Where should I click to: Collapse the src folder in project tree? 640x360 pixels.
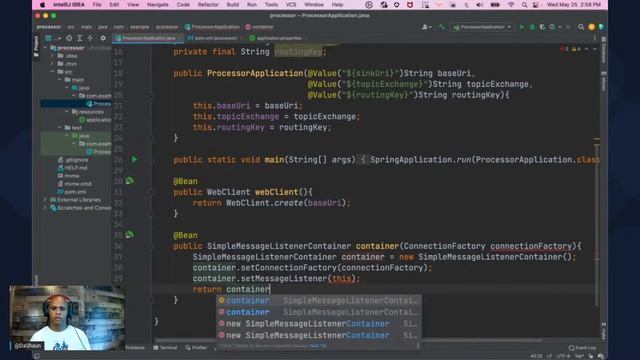click(52, 72)
